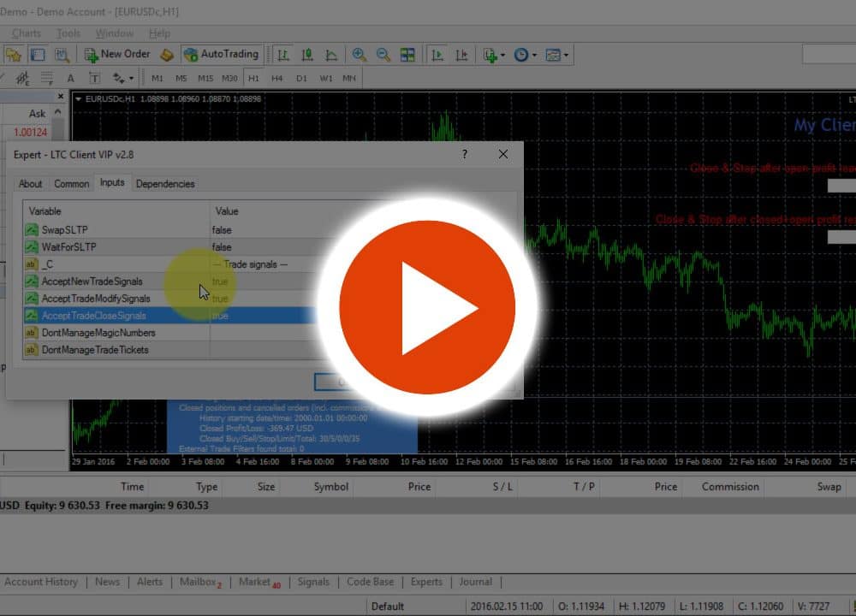The height and width of the screenshot is (616, 856).
Task: Close the Market Watch panel
Action: point(61,97)
